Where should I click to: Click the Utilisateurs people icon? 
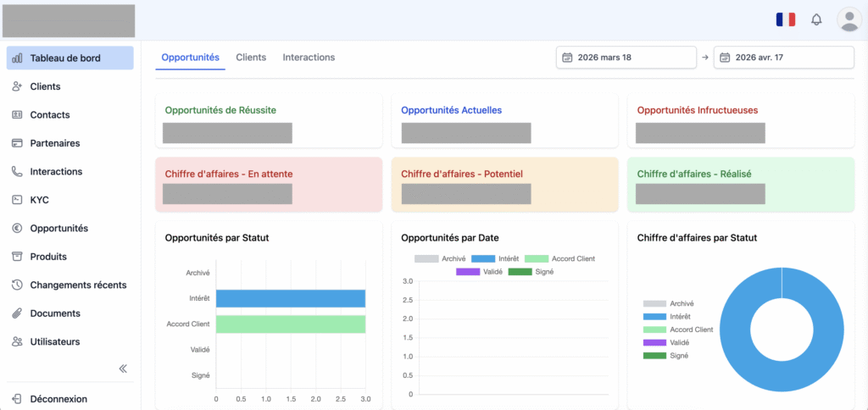(17, 341)
